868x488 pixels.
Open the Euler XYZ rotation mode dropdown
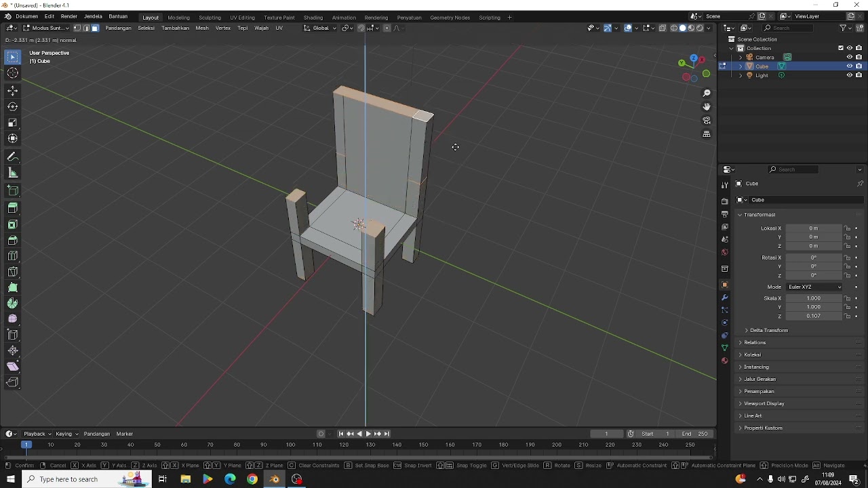click(814, 287)
